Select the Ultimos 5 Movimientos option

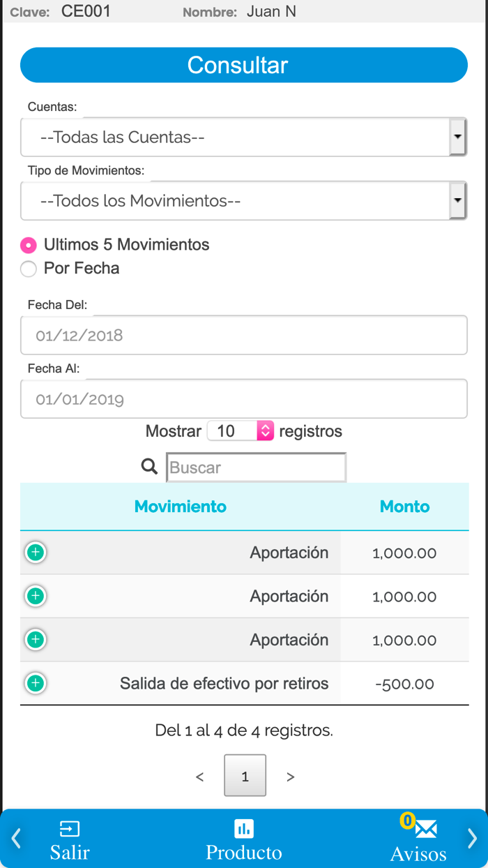coord(28,245)
